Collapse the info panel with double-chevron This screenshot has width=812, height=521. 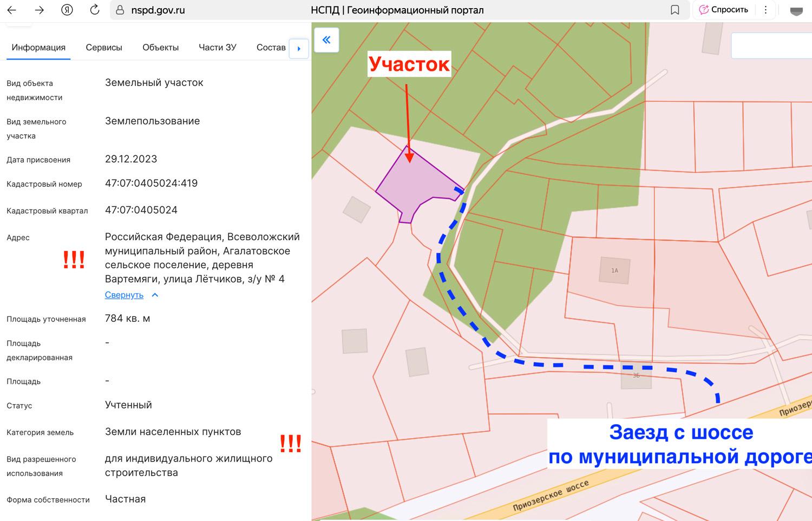coord(326,40)
